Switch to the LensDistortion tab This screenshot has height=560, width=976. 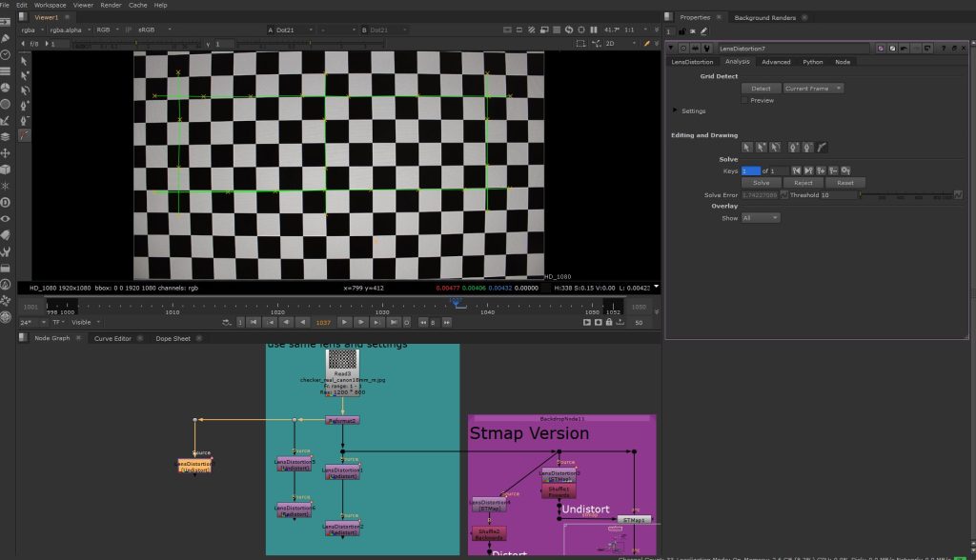(x=692, y=62)
